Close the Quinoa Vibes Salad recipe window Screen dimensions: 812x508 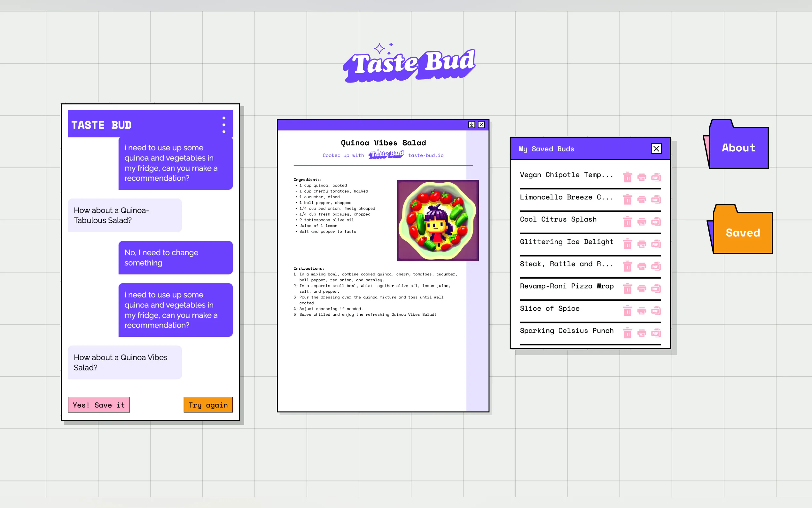[x=481, y=125]
